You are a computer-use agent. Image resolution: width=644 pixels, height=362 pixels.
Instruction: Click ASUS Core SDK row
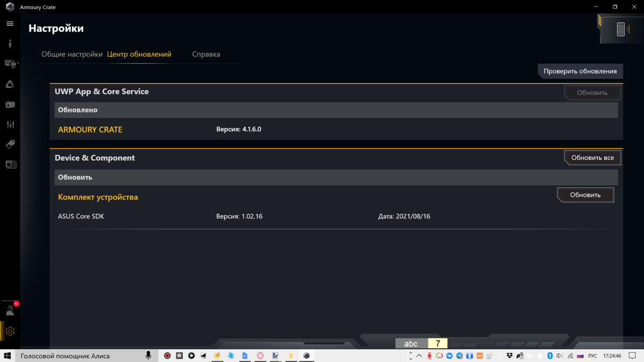(x=336, y=217)
